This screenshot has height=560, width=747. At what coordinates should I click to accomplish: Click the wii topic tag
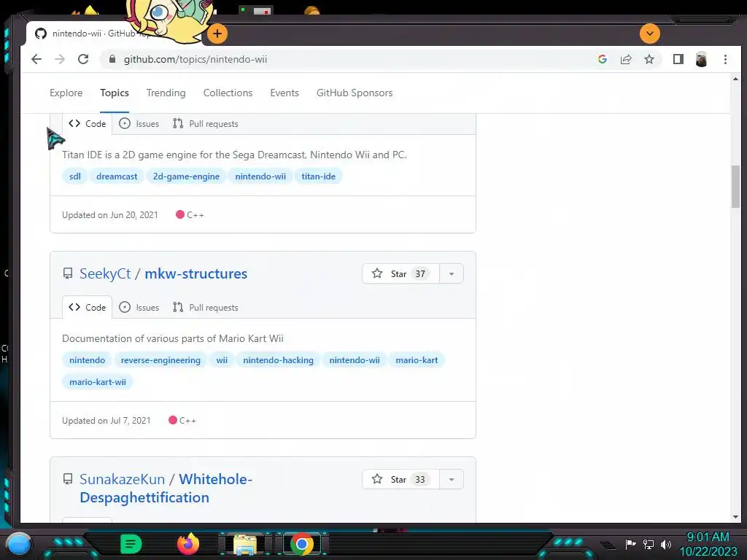(222, 360)
